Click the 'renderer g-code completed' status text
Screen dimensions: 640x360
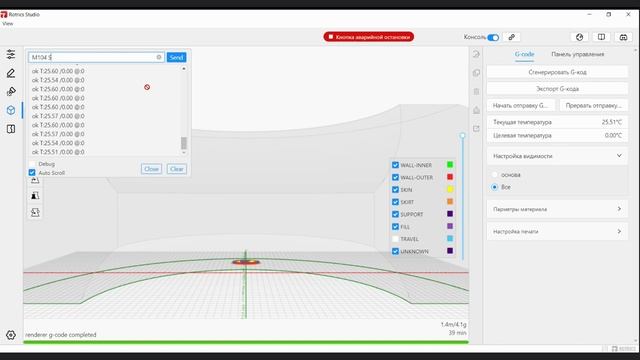pyautogui.click(x=61, y=335)
